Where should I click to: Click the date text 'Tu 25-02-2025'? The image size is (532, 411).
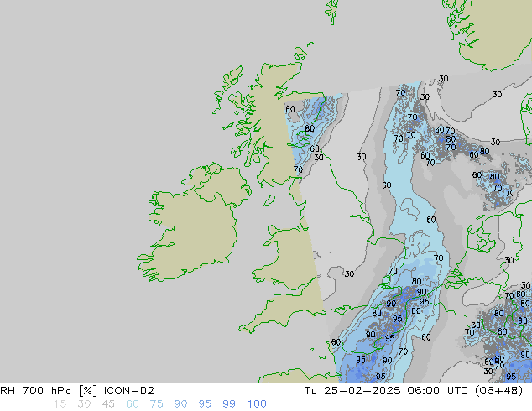coord(352,391)
